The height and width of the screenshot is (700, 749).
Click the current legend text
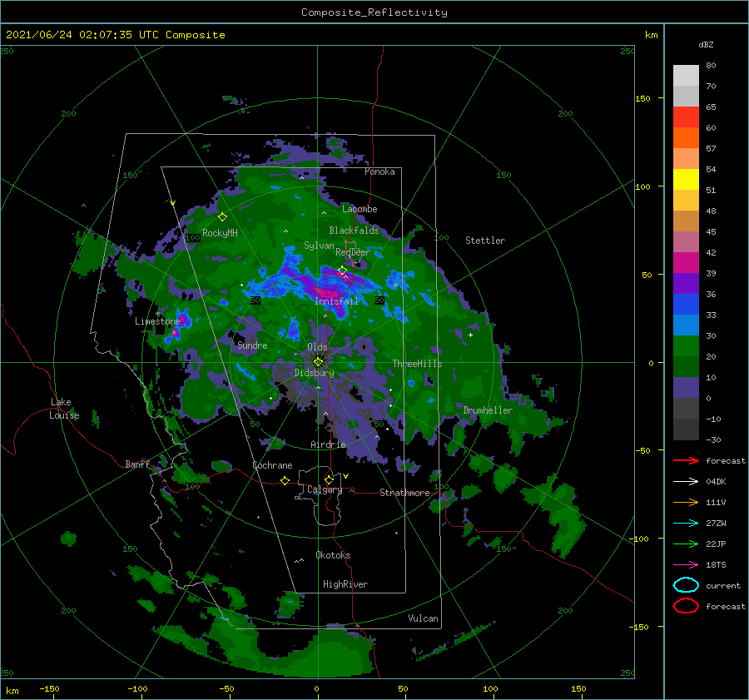click(723, 585)
